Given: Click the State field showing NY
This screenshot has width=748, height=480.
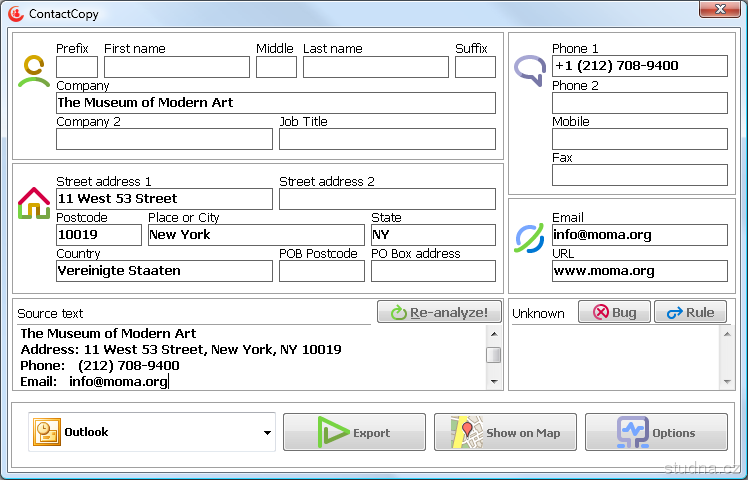Looking at the screenshot, I should [433, 235].
